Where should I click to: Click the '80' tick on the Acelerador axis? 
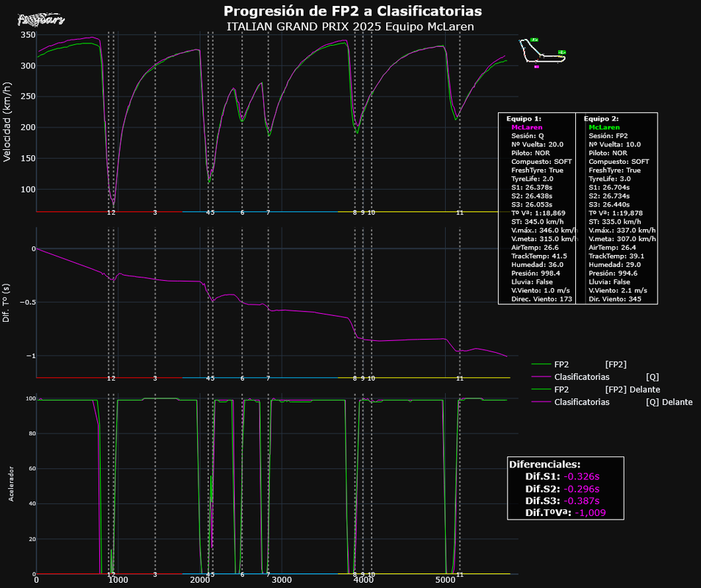coord(32,434)
